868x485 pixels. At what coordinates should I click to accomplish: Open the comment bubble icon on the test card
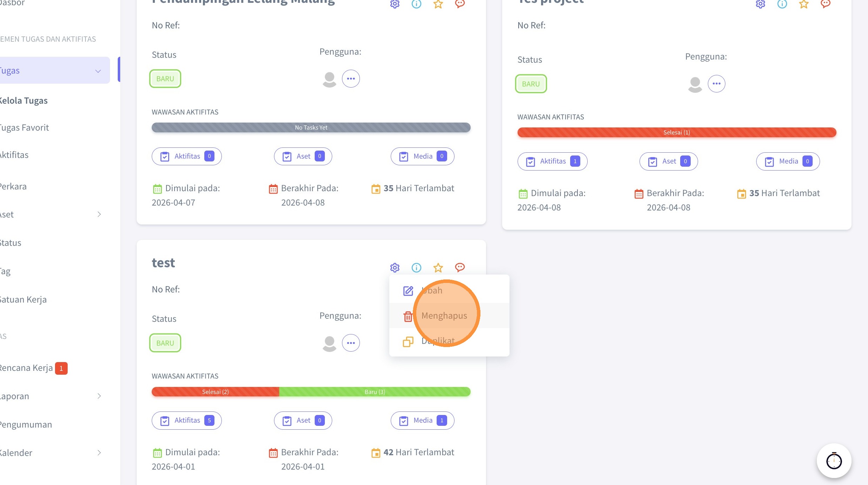pyautogui.click(x=460, y=268)
